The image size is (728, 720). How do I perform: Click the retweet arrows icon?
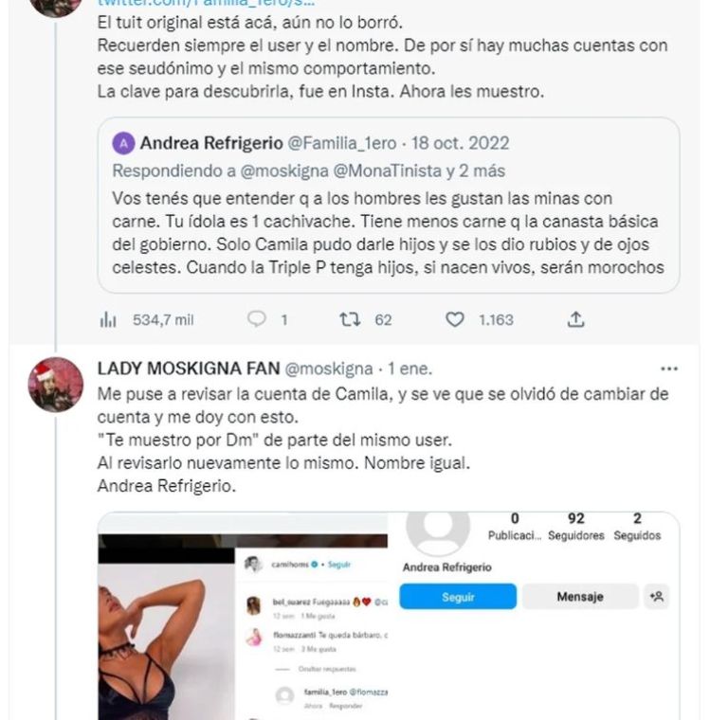[350, 320]
